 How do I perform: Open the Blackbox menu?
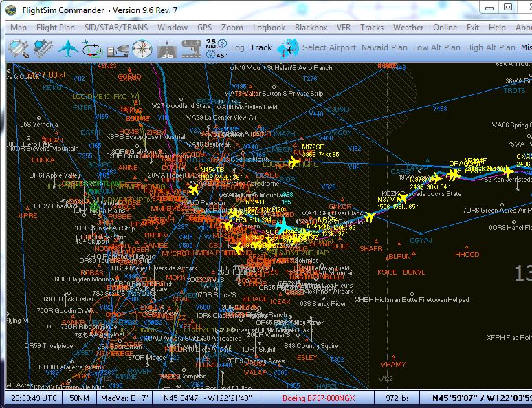(x=311, y=28)
